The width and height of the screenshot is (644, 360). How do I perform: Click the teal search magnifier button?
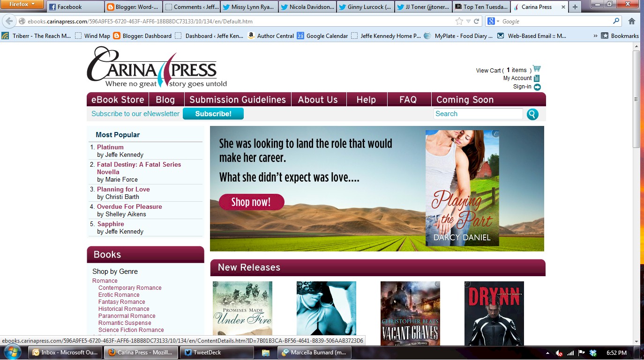point(532,114)
